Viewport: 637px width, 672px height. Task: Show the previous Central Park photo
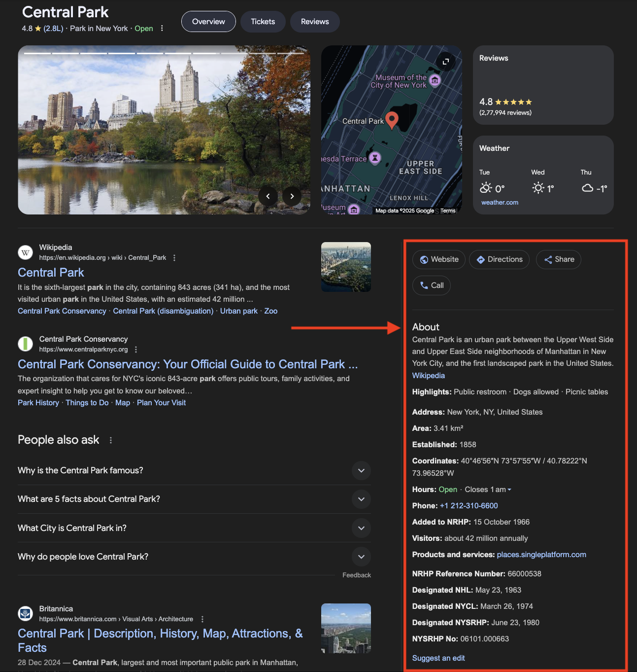268,196
